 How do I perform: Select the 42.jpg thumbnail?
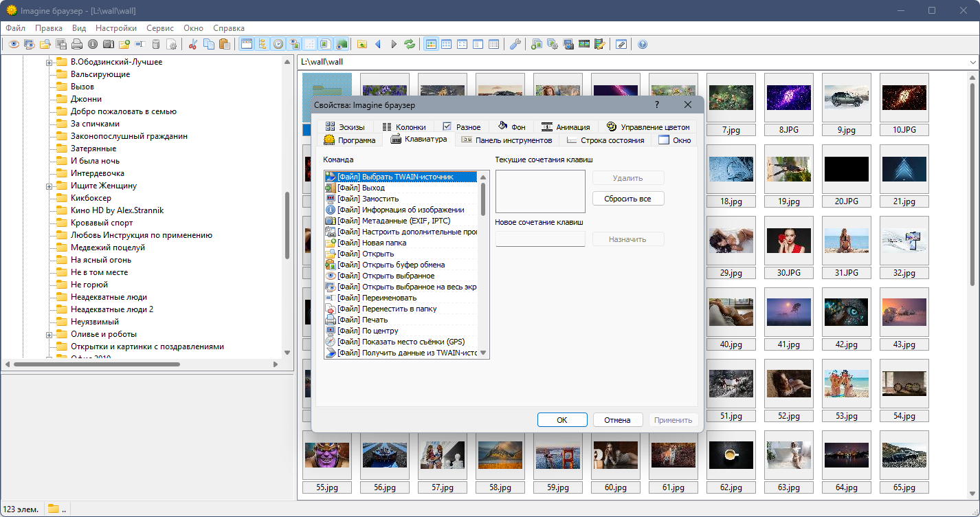click(846, 313)
